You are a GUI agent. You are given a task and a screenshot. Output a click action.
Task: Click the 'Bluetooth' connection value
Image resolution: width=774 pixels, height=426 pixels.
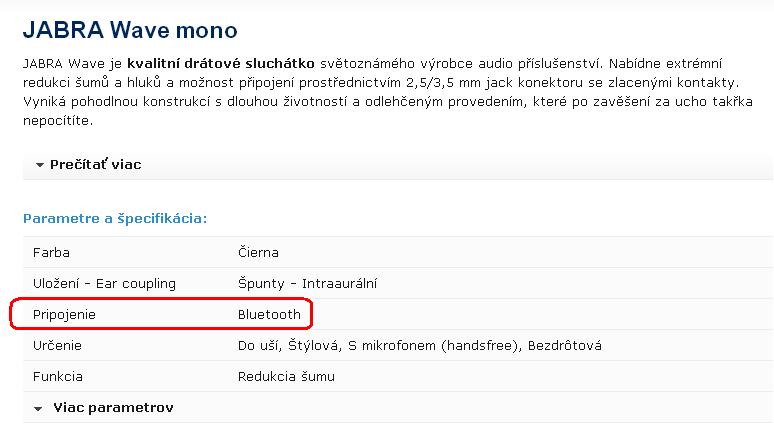click(x=269, y=314)
